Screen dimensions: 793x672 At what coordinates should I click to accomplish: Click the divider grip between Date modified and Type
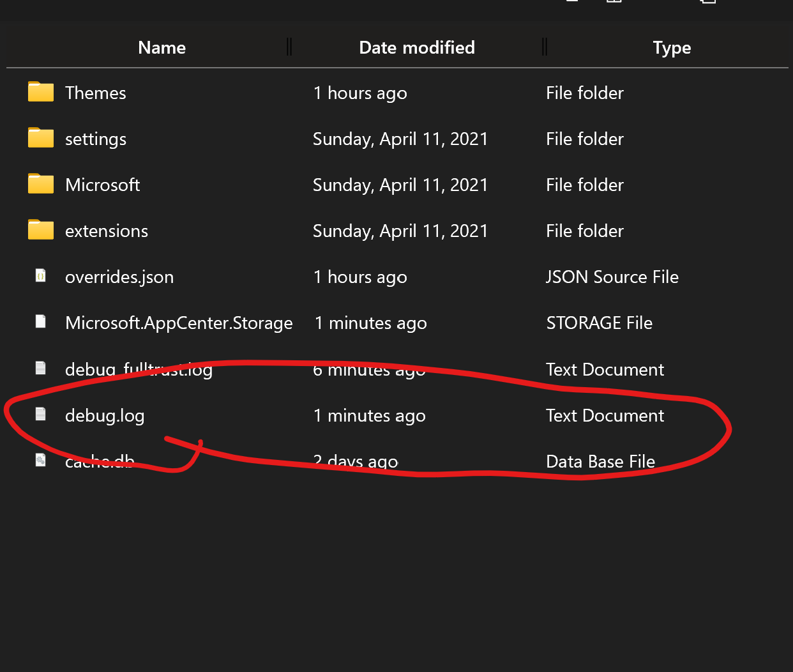coord(545,47)
